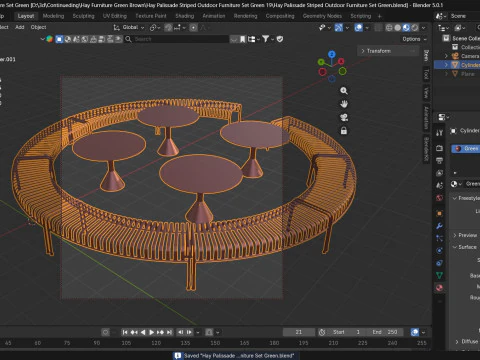Open the pivot point dropdown
This screenshot has height=360, width=480.
click(155, 28)
